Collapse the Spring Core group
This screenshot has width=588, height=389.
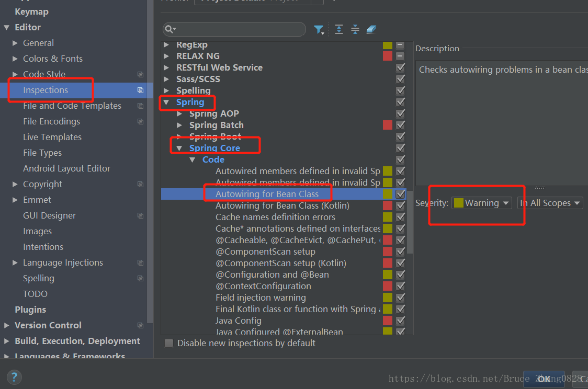click(x=179, y=148)
